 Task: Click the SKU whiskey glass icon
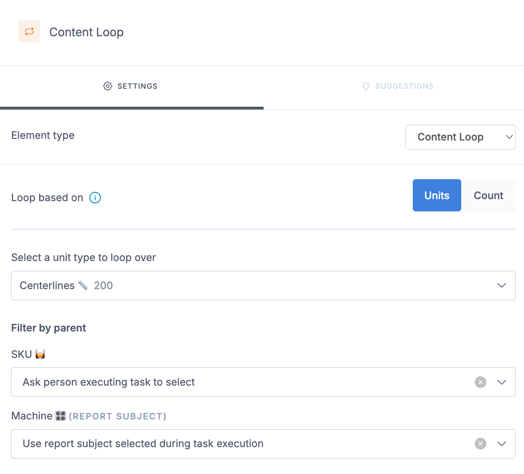pos(40,354)
